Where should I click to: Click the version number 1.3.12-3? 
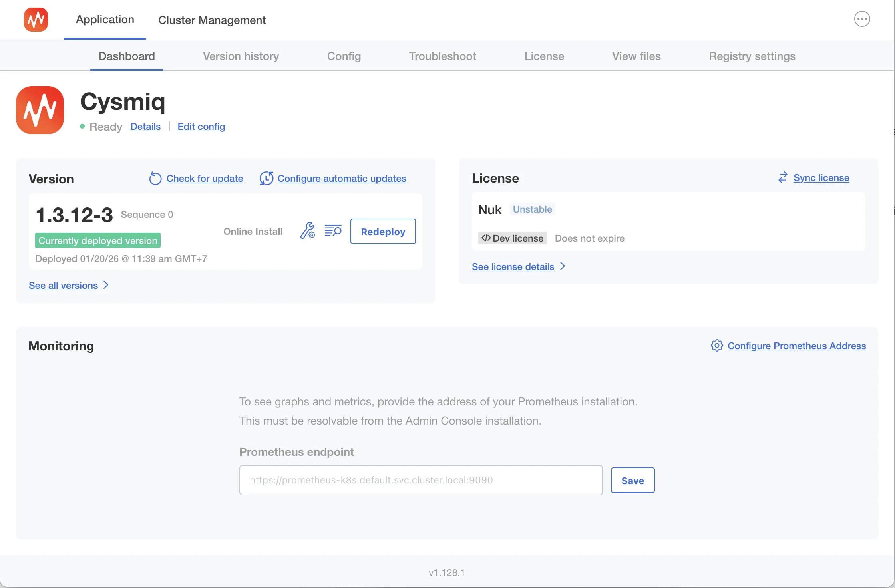(74, 215)
